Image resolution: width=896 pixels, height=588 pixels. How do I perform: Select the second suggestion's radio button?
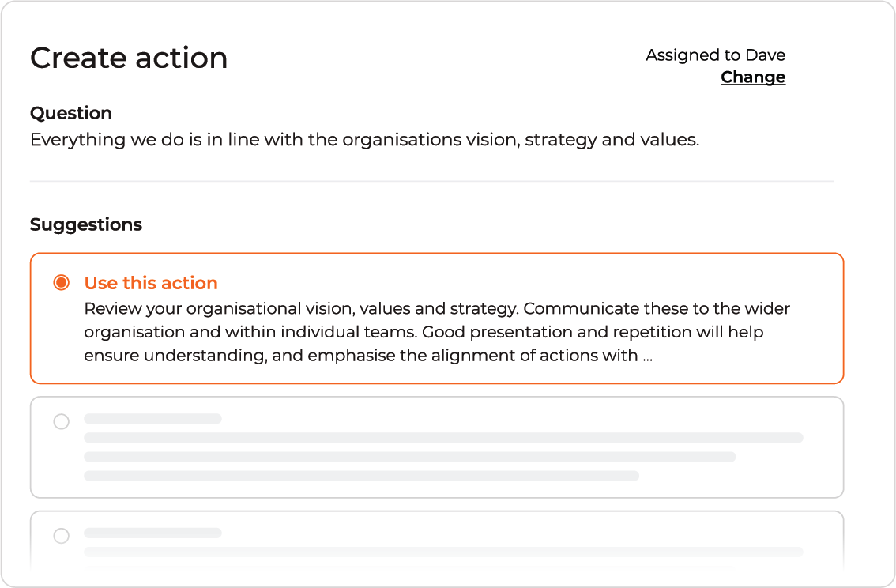[61, 422]
